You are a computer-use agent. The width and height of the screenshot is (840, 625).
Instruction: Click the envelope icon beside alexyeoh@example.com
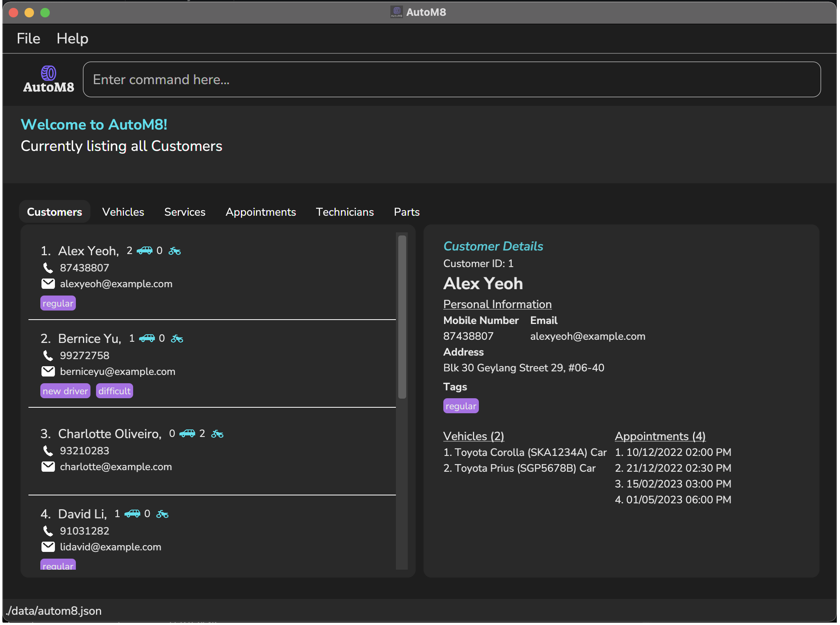coord(48,284)
